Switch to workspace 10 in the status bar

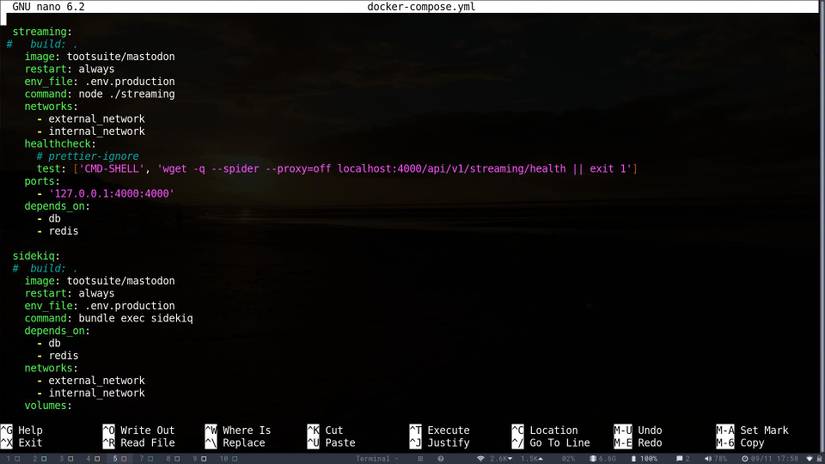coord(229,459)
